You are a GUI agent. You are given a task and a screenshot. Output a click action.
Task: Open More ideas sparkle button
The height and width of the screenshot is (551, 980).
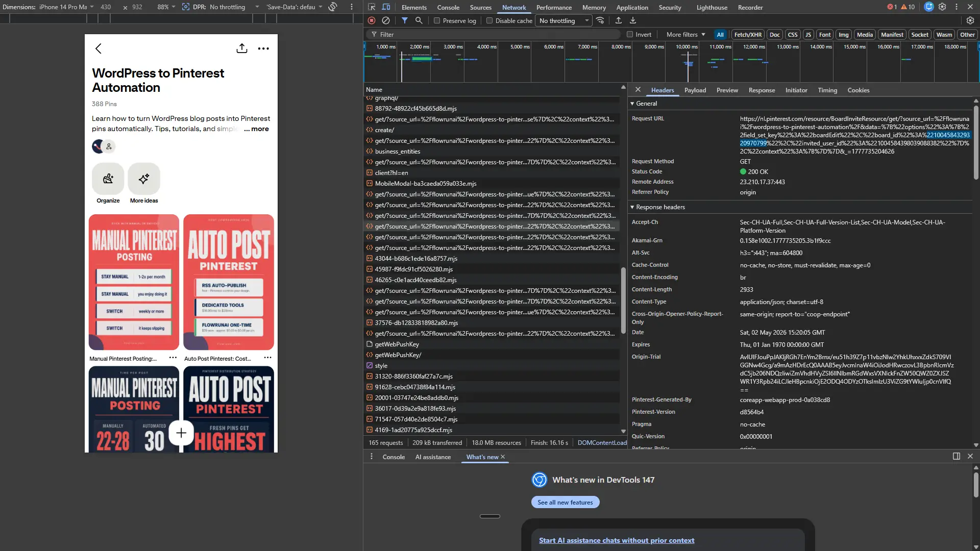(x=144, y=179)
